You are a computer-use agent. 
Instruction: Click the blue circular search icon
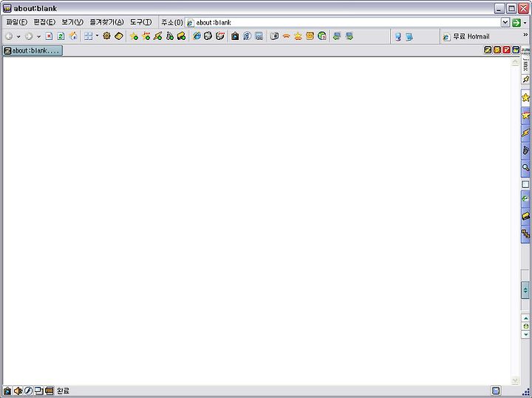(x=247, y=36)
